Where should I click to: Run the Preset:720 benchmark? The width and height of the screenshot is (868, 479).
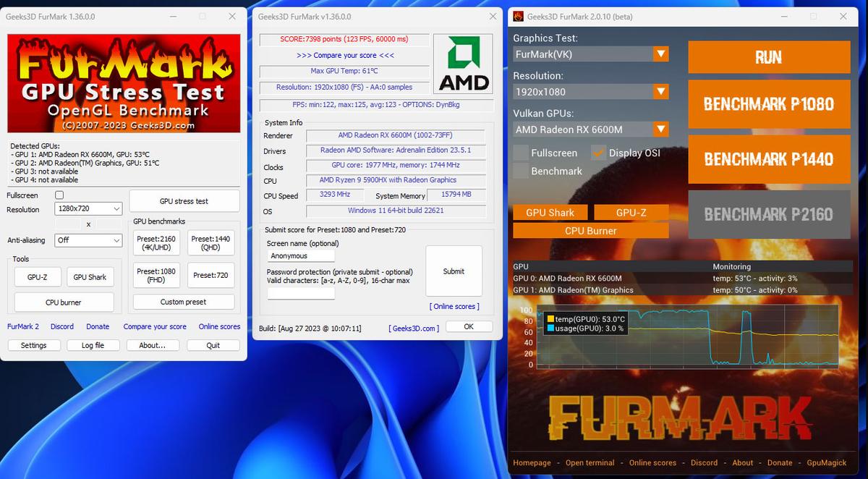(211, 275)
